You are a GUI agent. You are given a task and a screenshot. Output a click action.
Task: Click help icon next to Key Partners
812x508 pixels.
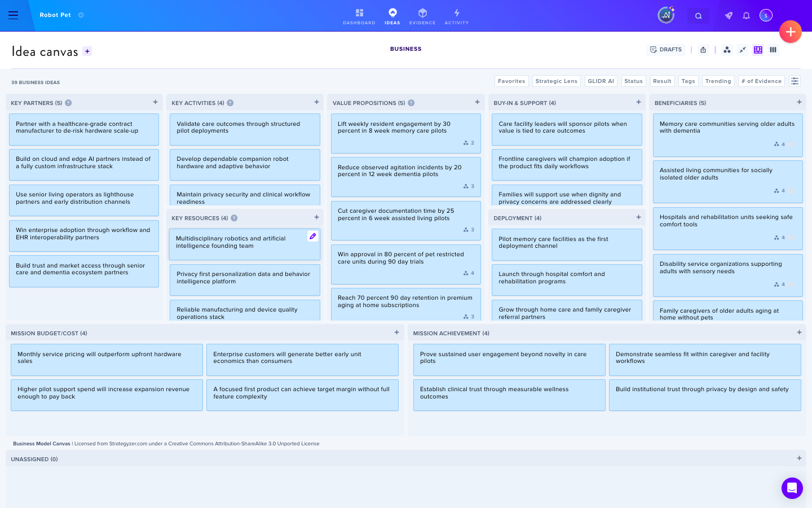pyautogui.click(x=68, y=103)
